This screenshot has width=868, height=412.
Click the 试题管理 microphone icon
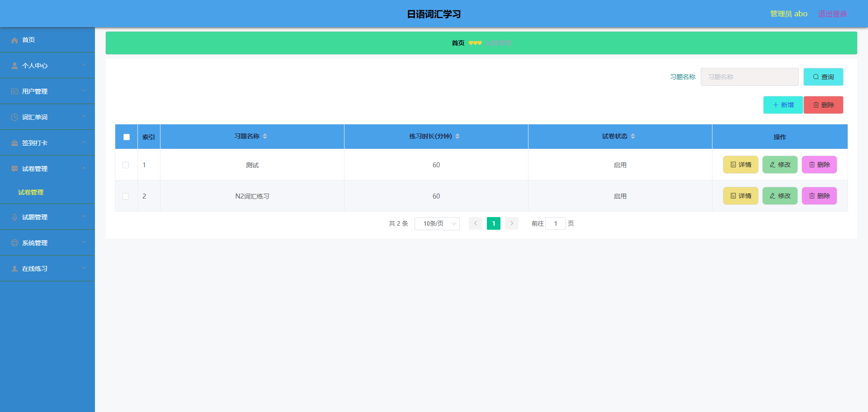pyautogui.click(x=14, y=218)
